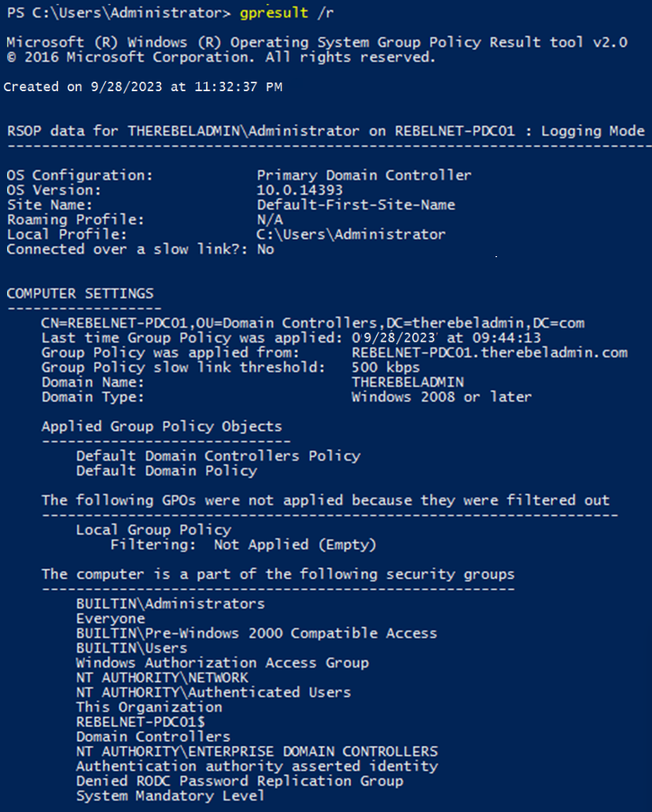Click the Local Profile path value
This screenshot has width=652, height=812.
(x=351, y=234)
